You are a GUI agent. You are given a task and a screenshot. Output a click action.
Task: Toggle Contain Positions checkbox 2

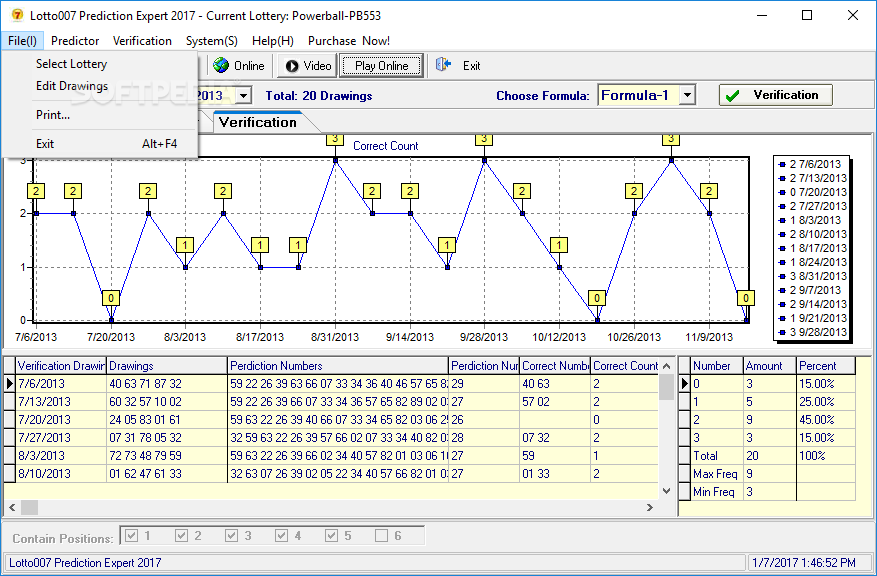tap(181, 536)
